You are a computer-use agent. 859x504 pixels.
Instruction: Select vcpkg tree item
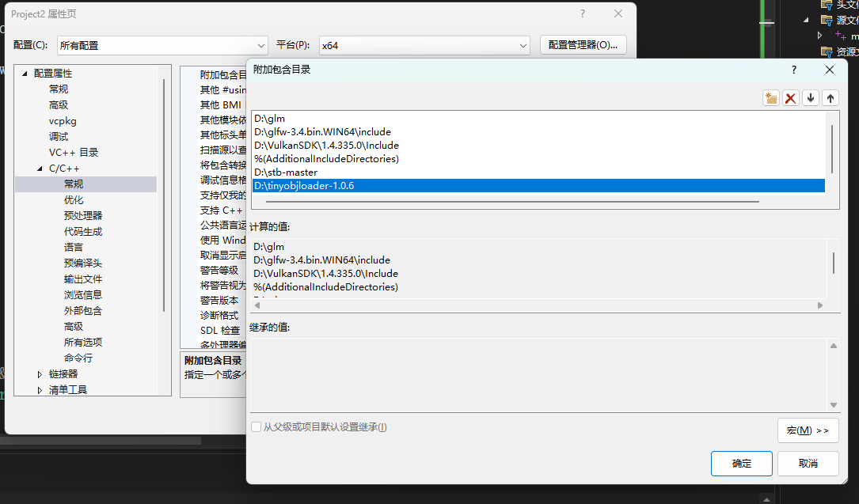[63, 121]
